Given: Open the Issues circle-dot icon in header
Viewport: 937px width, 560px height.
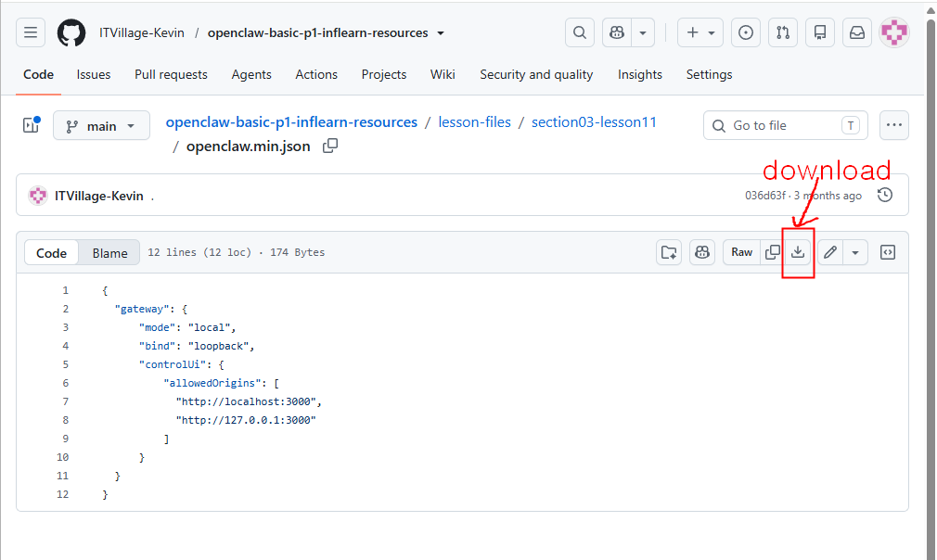Looking at the screenshot, I should [x=746, y=32].
